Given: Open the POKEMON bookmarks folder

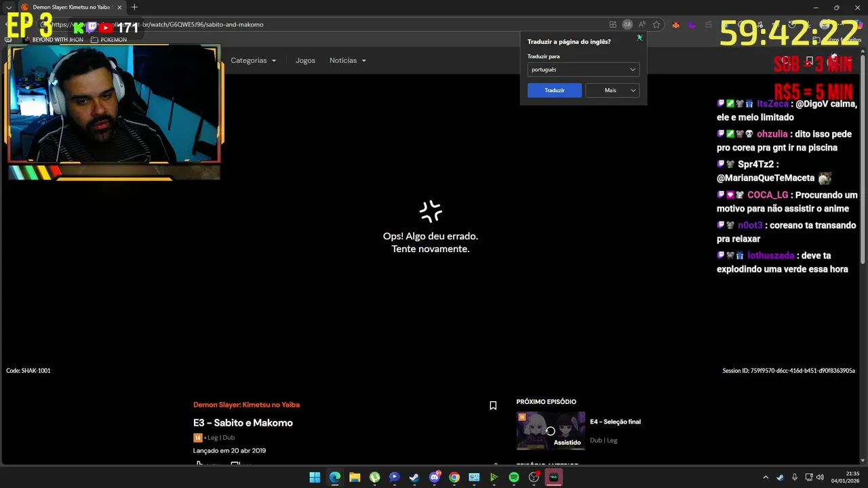Looking at the screenshot, I should coord(109,39).
